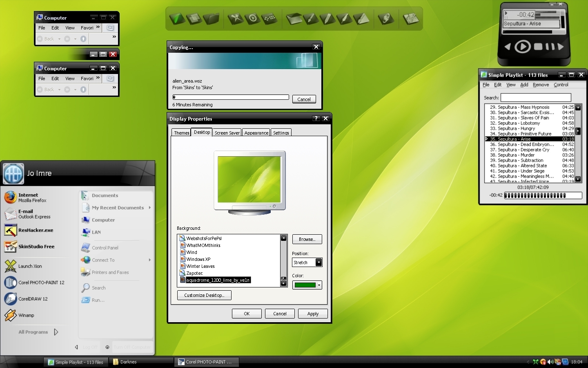Image resolution: width=588 pixels, height=368 pixels.
Task: Select track 40 Sepultura - Altered State
Action: pyautogui.click(x=530, y=166)
